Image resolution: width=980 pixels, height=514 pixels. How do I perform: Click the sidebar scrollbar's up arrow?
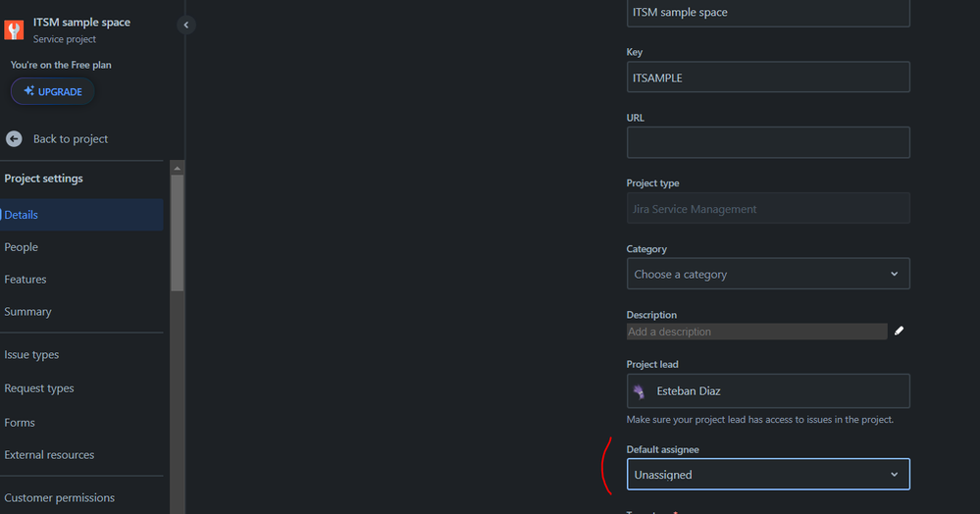click(177, 168)
